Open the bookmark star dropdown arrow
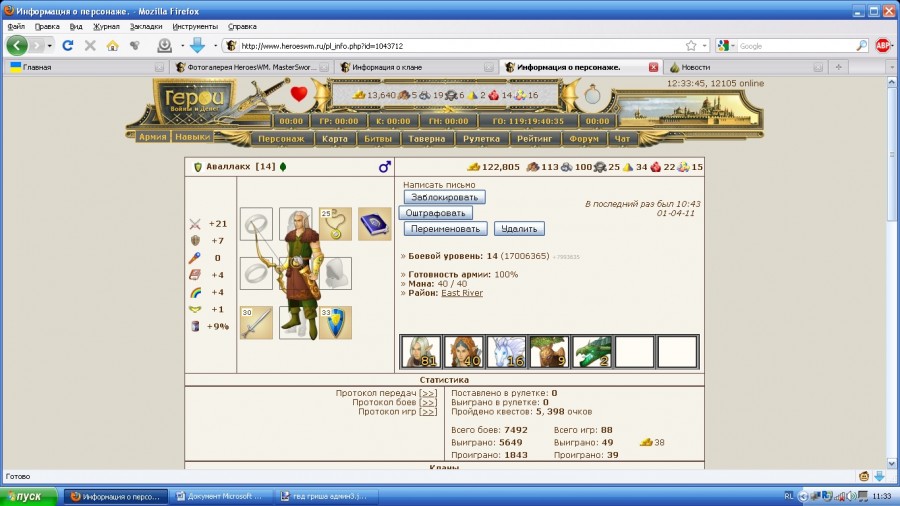This screenshot has height=506, width=900. click(705, 46)
